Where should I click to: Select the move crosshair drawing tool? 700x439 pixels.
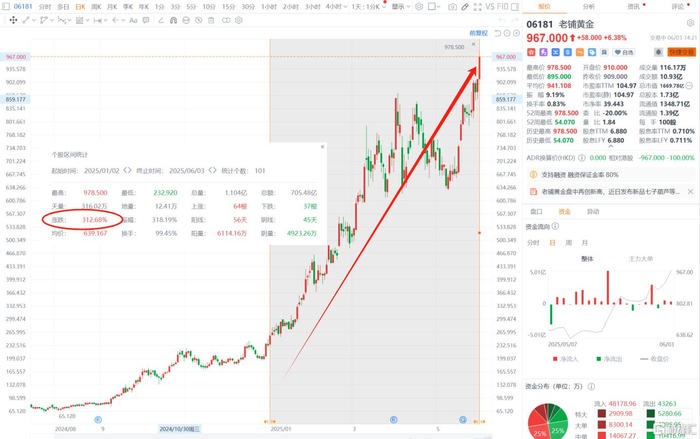tap(13, 21)
